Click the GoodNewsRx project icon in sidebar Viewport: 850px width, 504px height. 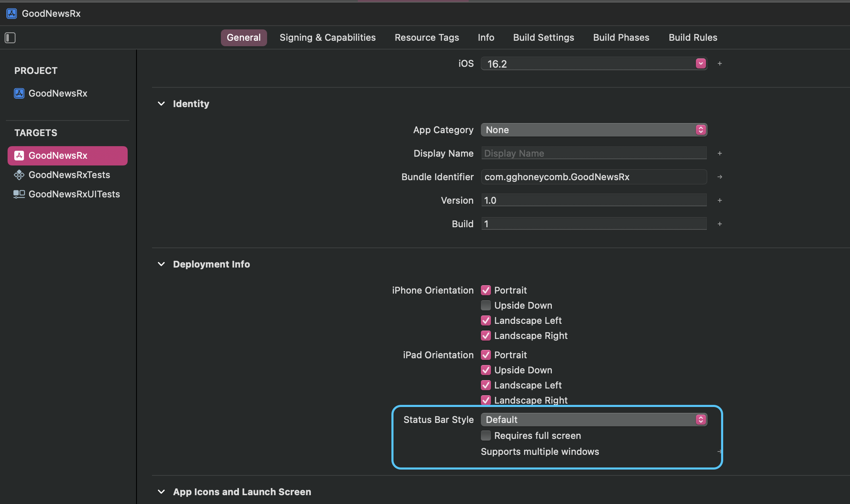coord(19,93)
